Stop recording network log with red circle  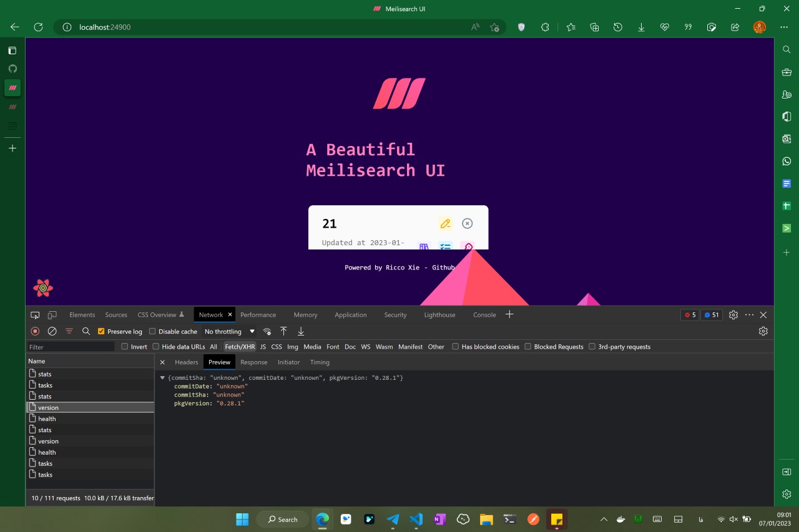pos(35,331)
